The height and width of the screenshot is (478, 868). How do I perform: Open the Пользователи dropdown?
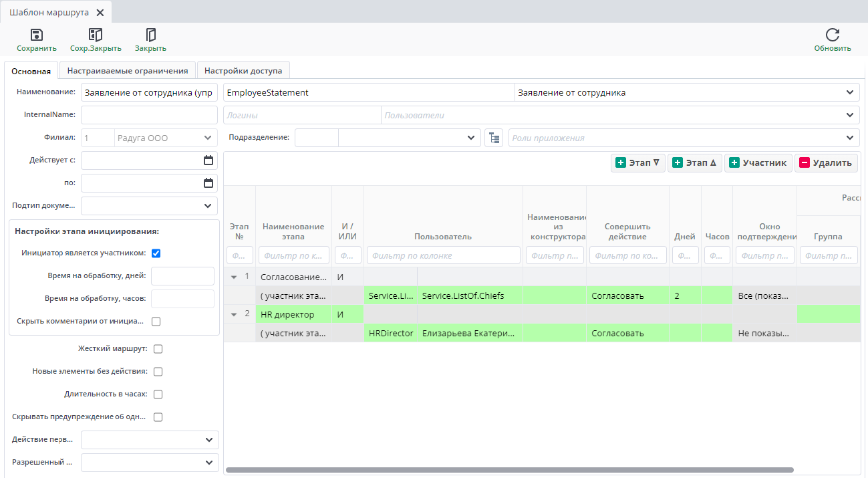pyautogui.click(x=850, y=116)
